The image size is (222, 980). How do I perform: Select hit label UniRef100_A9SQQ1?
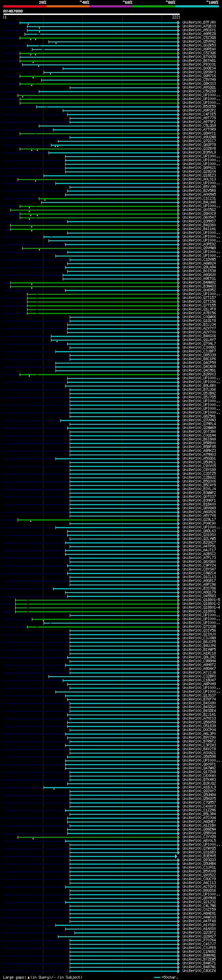tap(199, 88)
